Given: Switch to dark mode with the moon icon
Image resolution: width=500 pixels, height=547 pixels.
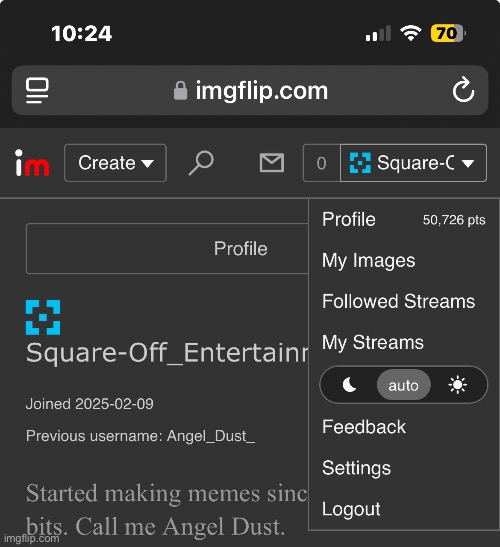Looking at the screenshot, I should (349, 385).
